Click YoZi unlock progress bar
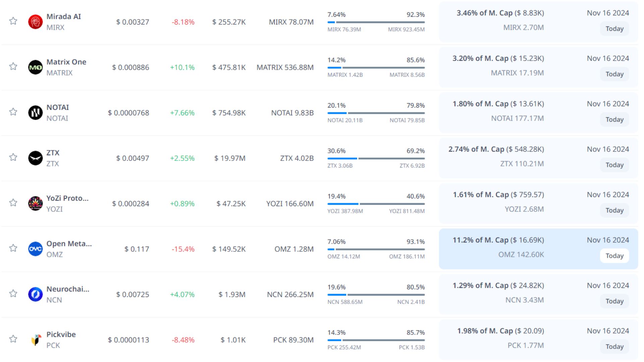The image size is (644, 362). [x=376, y=204]
